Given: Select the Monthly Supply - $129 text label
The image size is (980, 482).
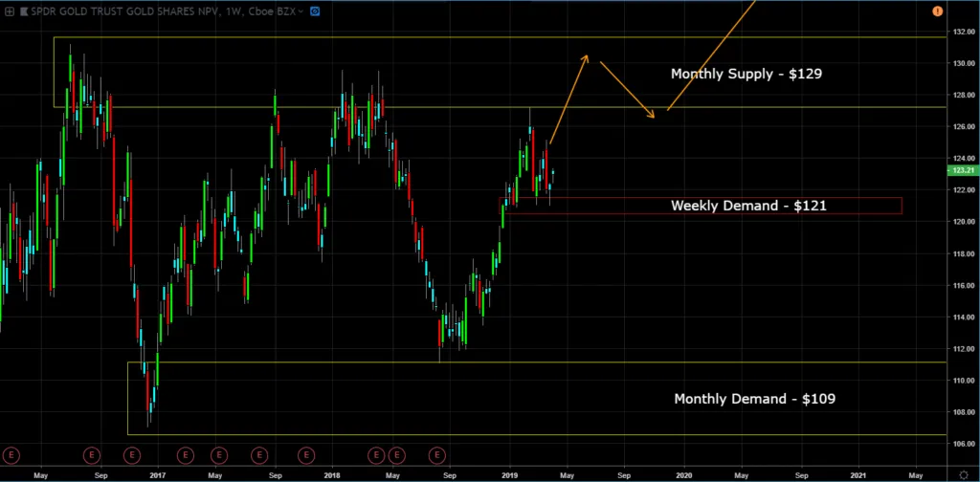Looking at the screenshot, I should click(746, 75).
